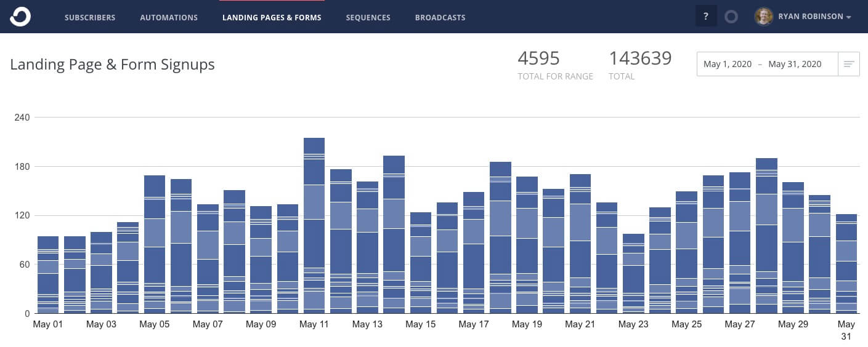Select the May 27 bar in the chart
This screenshot has width=868, height=347.
740,243
